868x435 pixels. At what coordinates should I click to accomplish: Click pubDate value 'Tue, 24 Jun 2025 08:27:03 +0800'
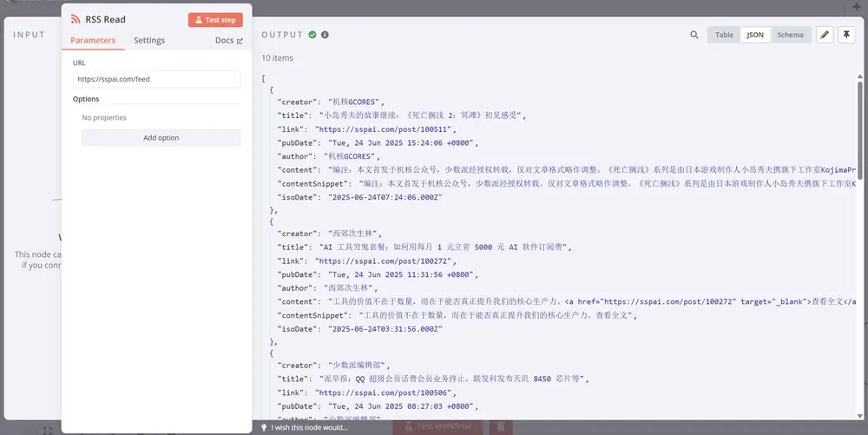pyautogui.click(x=403, y=406)
